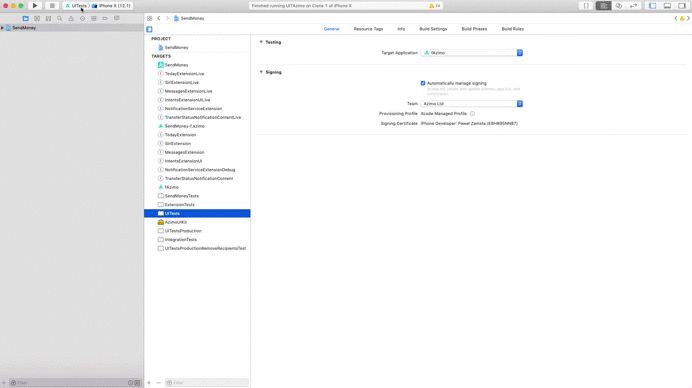The width and height of the screenshot is (692, 388).
Task: Toggle the Debug area pane
Action: (667, 6)
